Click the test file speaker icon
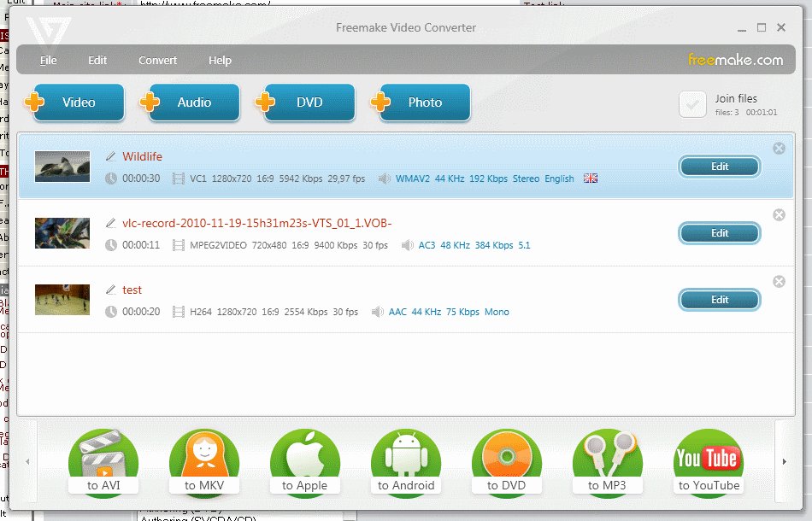This screenshot has height=521, width=812. click(378, 312)
